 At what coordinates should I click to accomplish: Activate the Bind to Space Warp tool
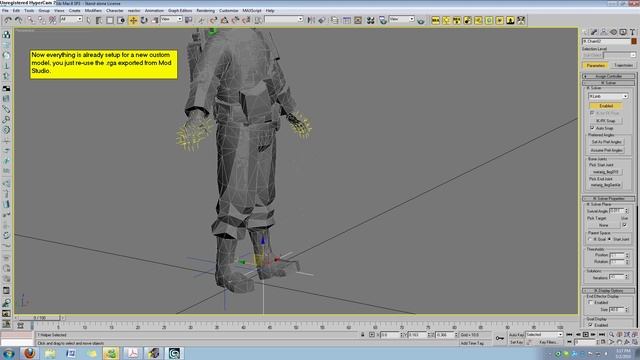click(x=53, y=20)
